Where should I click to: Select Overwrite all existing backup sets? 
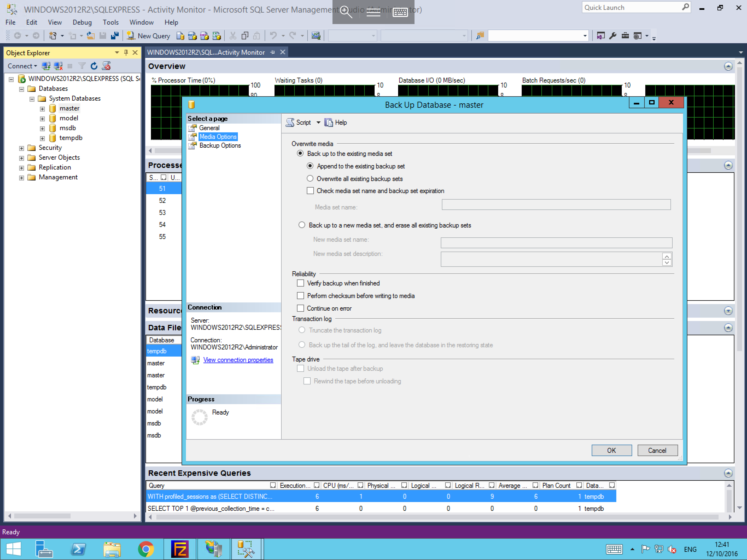coord(310,179)
